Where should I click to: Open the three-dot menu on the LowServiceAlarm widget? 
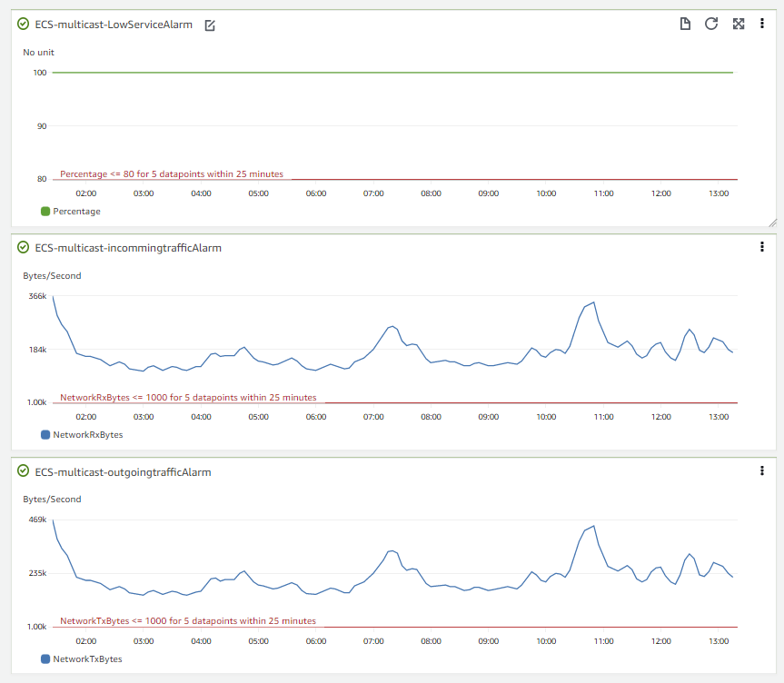point(761,24)
